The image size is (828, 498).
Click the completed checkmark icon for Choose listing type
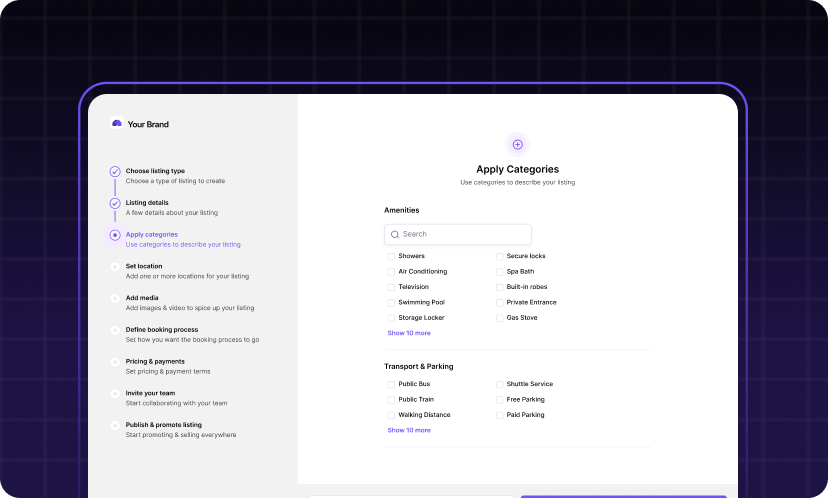[x=115, y=171]
